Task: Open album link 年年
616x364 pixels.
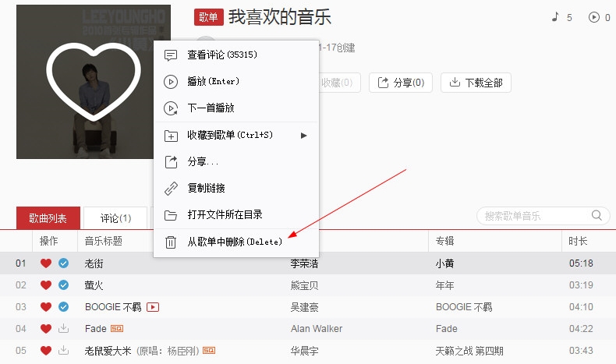Action: click(x=444, y=285)
